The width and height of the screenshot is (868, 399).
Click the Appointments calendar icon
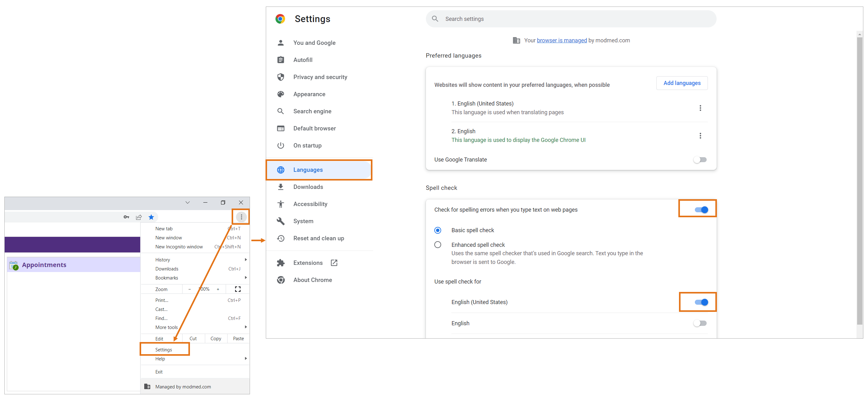(14, 265)
